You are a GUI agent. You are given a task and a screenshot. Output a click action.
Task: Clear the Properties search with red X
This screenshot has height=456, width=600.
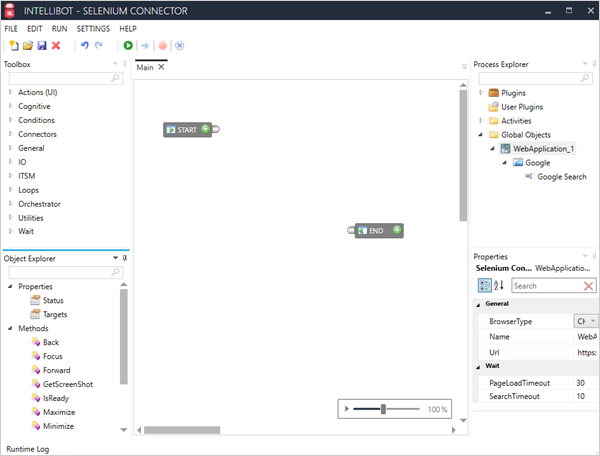click(589, 286)
